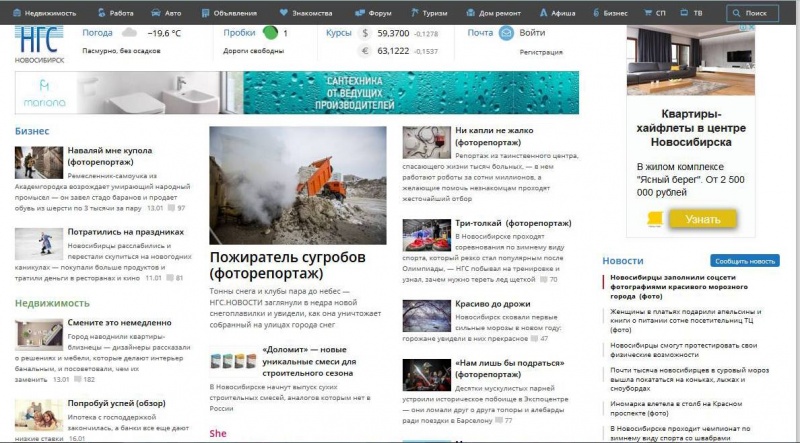Click the dollar currency rate icon

click(x=365, y=33)
